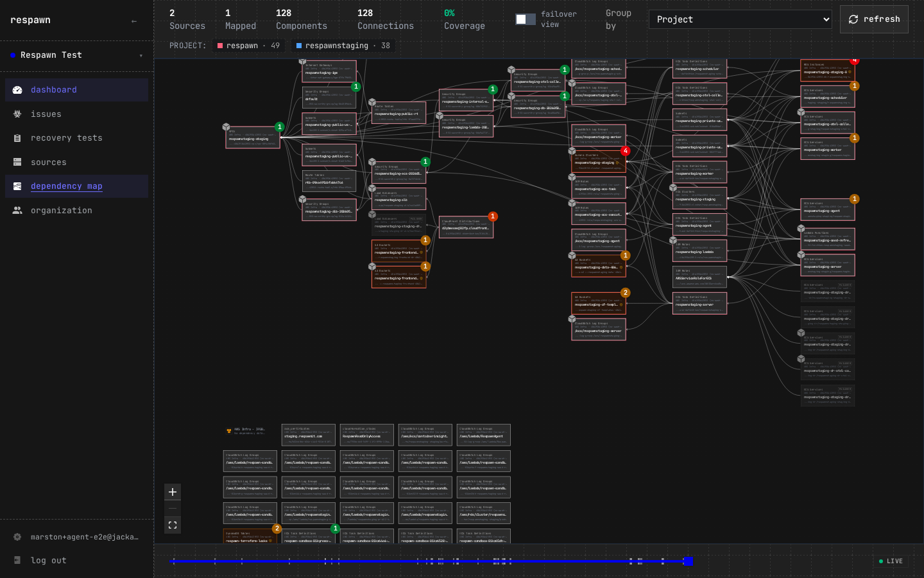
Task: Navigate to sources page
Action: (x=76, y=162)
